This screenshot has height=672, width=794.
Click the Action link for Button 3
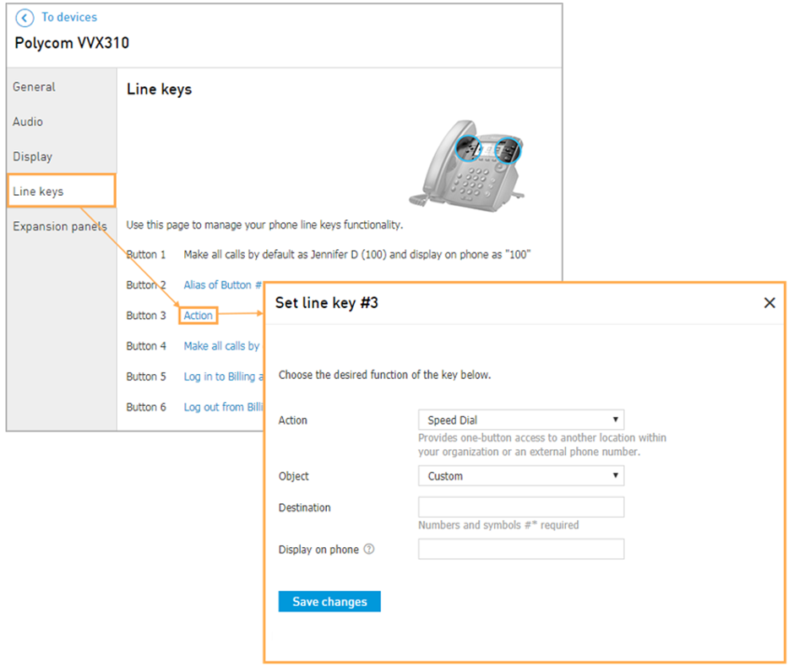(198, 315)
